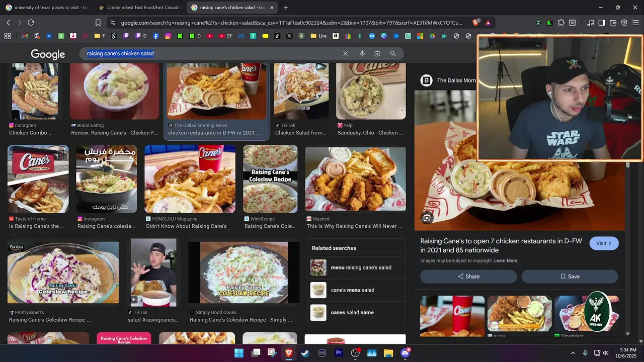Select related search canes salad name
This screenshot has width=644, height=362.
[x=356, y=313]
